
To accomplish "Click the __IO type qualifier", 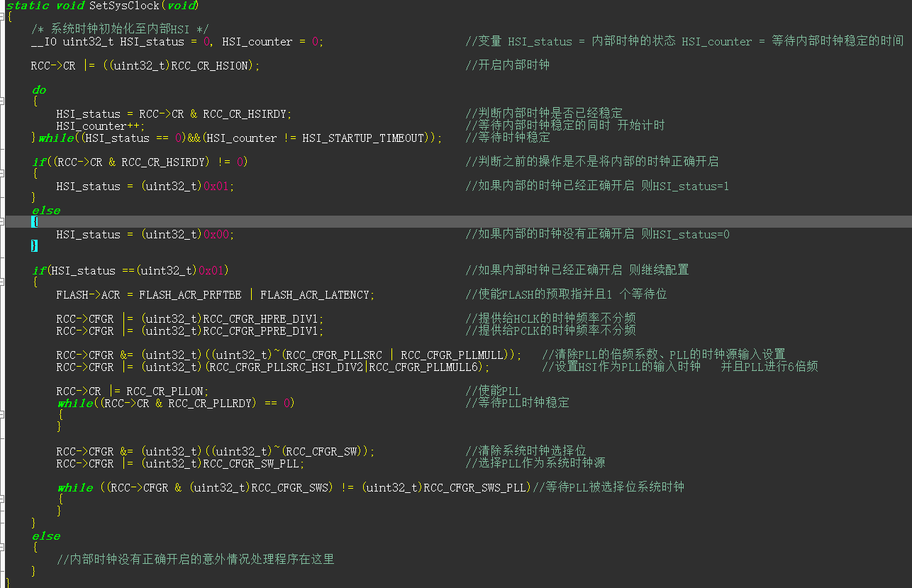I will coord(44,42).
